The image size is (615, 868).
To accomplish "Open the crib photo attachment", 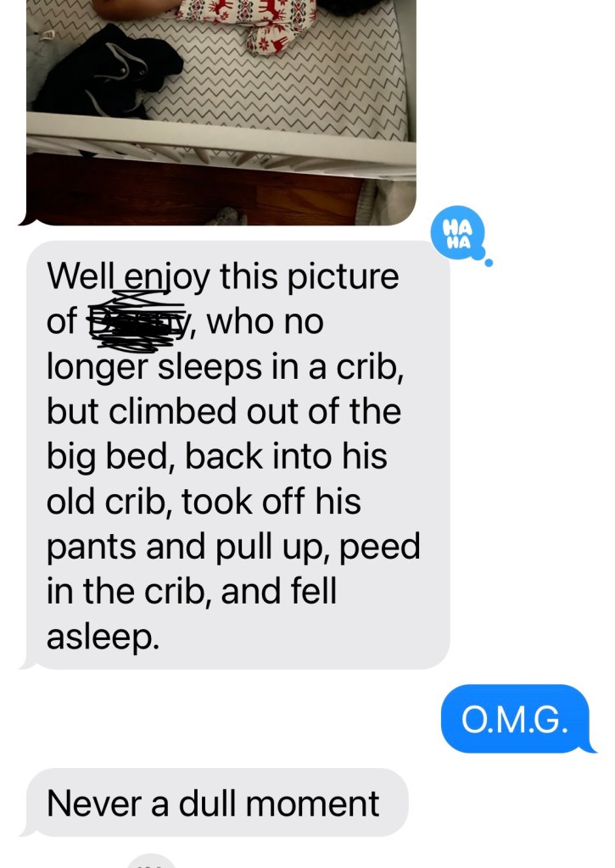I will coord(221,113).
